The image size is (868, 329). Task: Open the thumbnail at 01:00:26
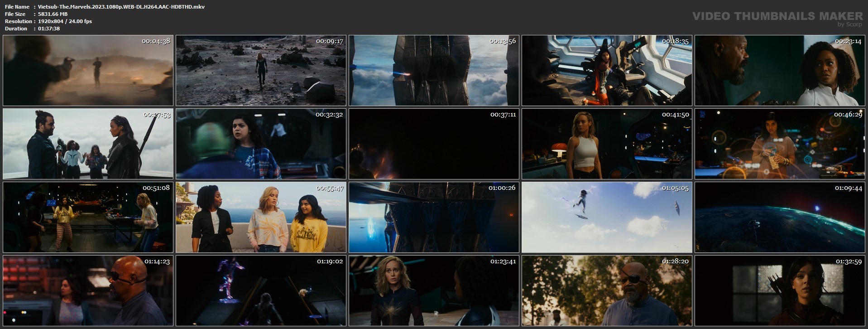tap(434, 217)
